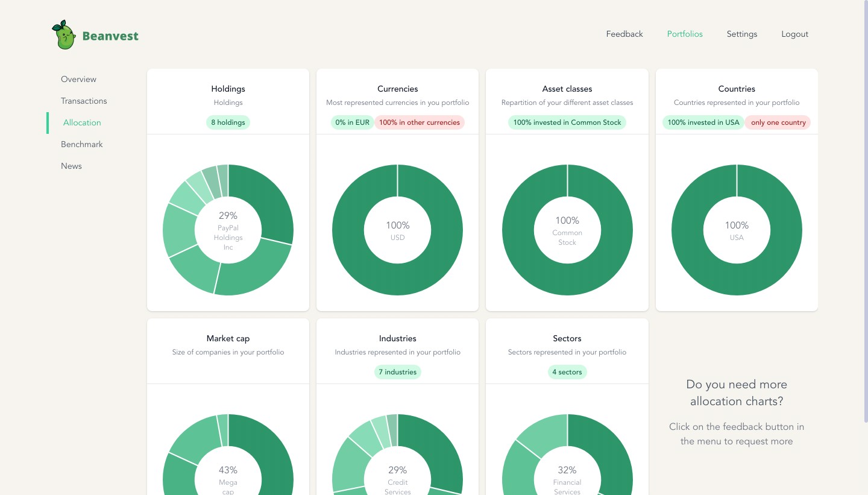868x495 pixels.
Task: Click the 'only one country' warning badge
Action: (x=778, y=122)
